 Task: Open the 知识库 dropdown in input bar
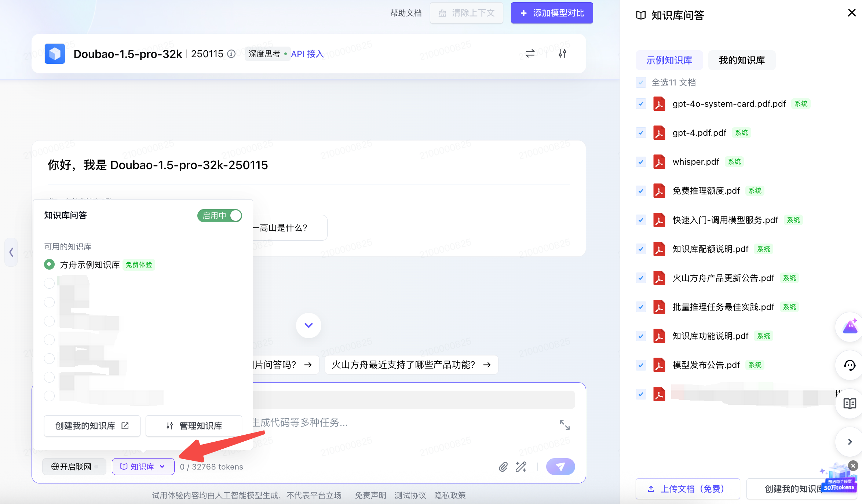coord(143,467)
